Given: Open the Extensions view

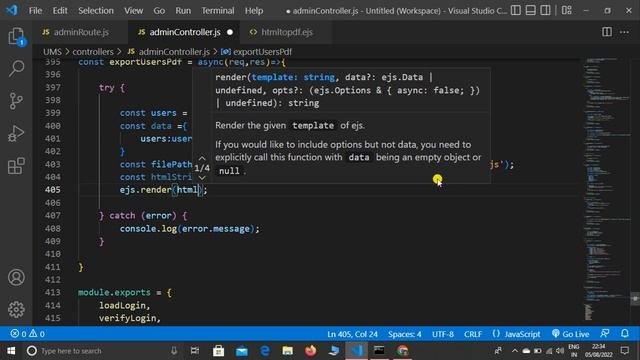Looking at the screenshot, I should click(16, 166).
